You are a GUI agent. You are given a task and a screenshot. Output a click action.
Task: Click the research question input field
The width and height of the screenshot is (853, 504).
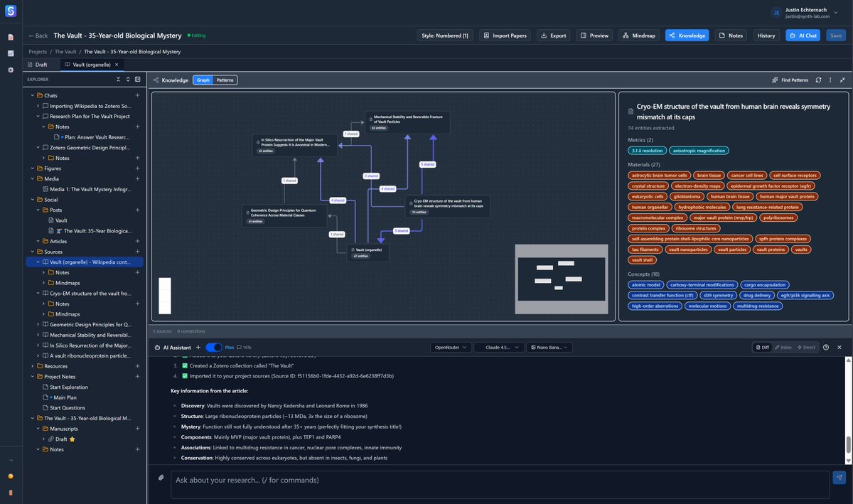tap(500, 483)
